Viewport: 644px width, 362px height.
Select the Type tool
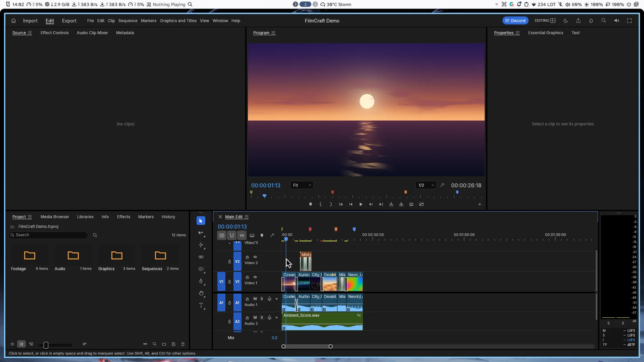201,305
